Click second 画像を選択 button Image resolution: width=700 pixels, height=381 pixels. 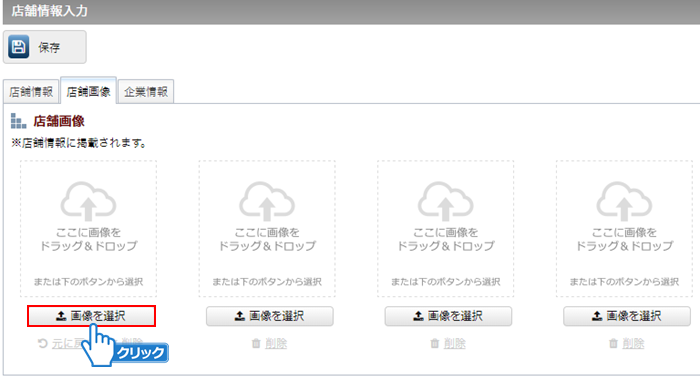pyautogui.click(x=270, y=316)
